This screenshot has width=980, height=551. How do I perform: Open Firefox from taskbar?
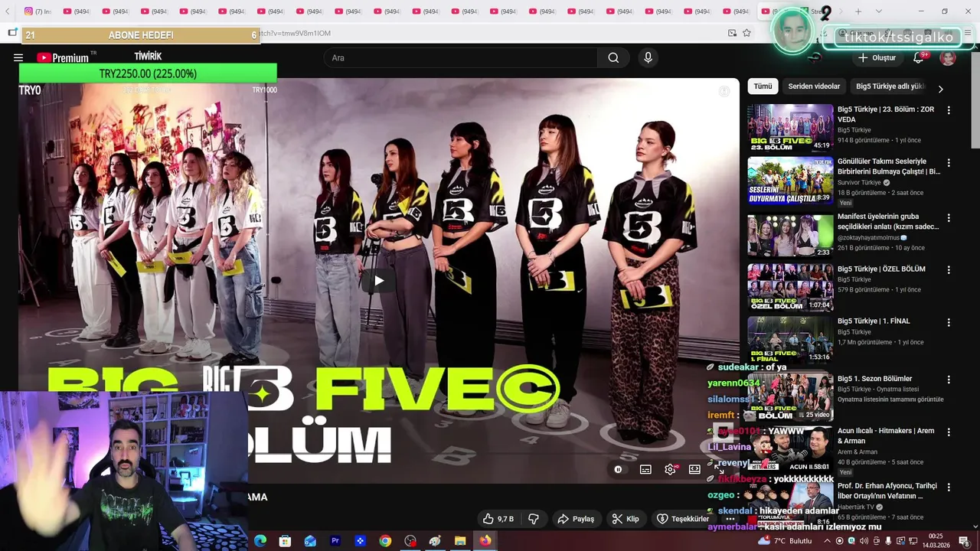[x=485, y=541]
